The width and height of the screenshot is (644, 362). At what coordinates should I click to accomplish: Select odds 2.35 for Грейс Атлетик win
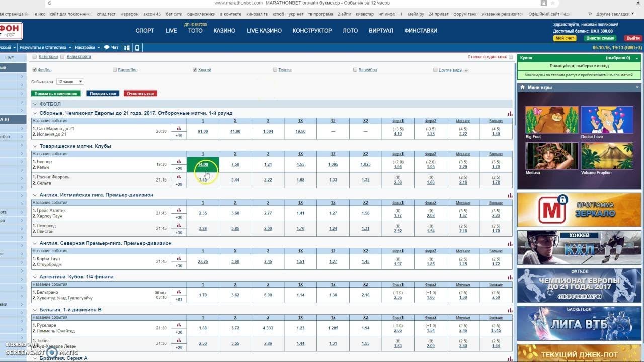tap(203, 213)
